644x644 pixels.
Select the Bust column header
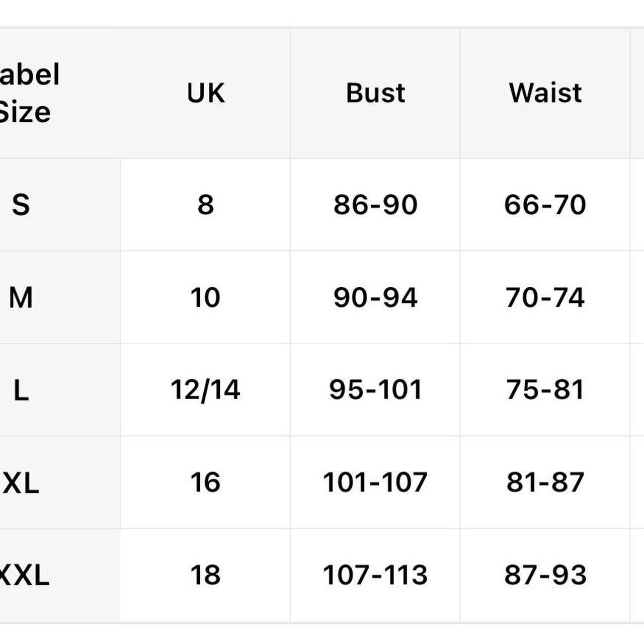click(375, 93)
